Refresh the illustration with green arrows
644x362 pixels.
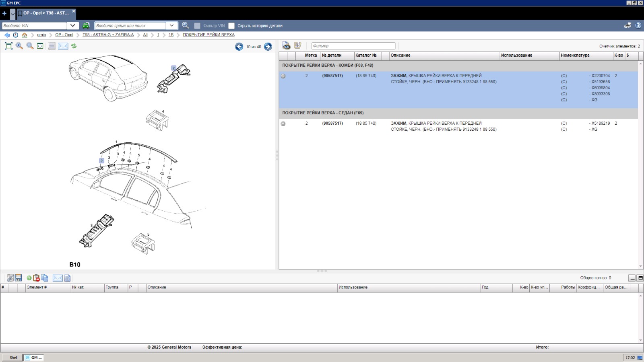click(x=74, y=46)
